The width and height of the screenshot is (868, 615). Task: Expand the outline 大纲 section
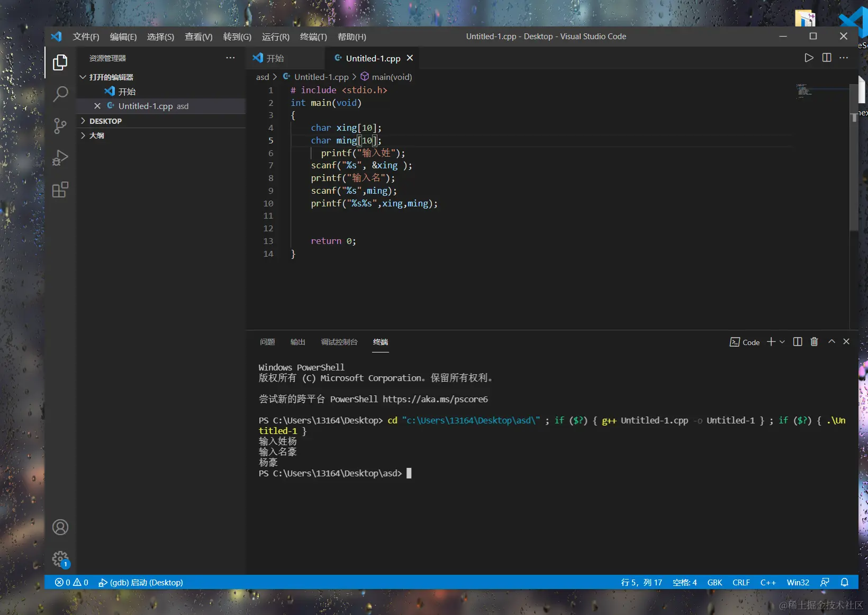(83, 135)
